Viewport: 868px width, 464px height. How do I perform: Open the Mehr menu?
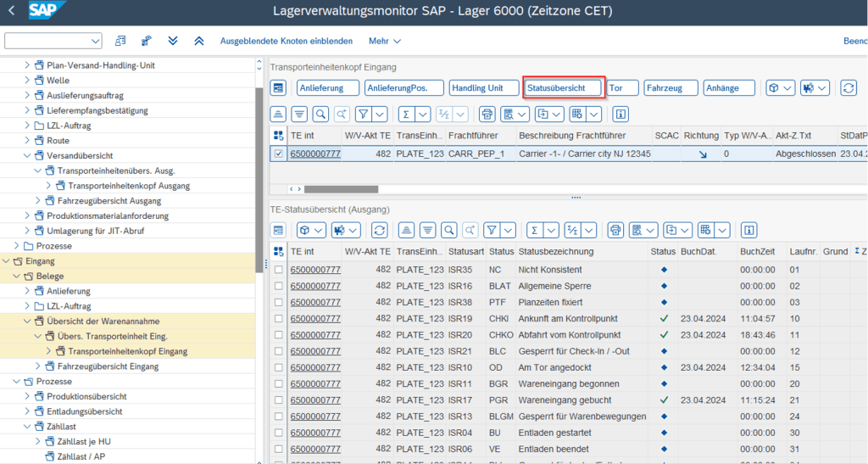pyautogui.click(x=385, y=41)
